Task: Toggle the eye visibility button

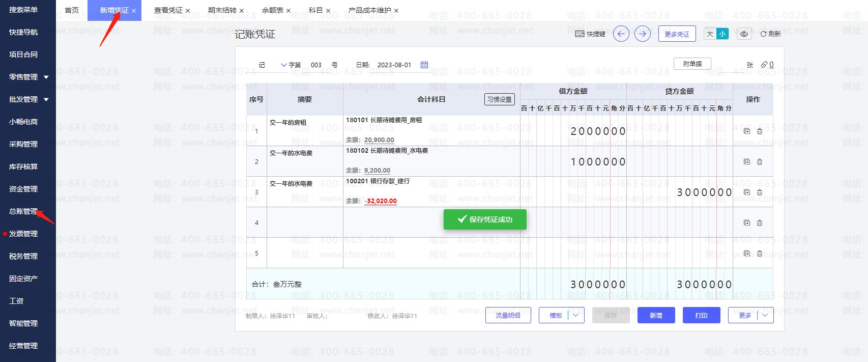Action: click(x=744, y=34)
